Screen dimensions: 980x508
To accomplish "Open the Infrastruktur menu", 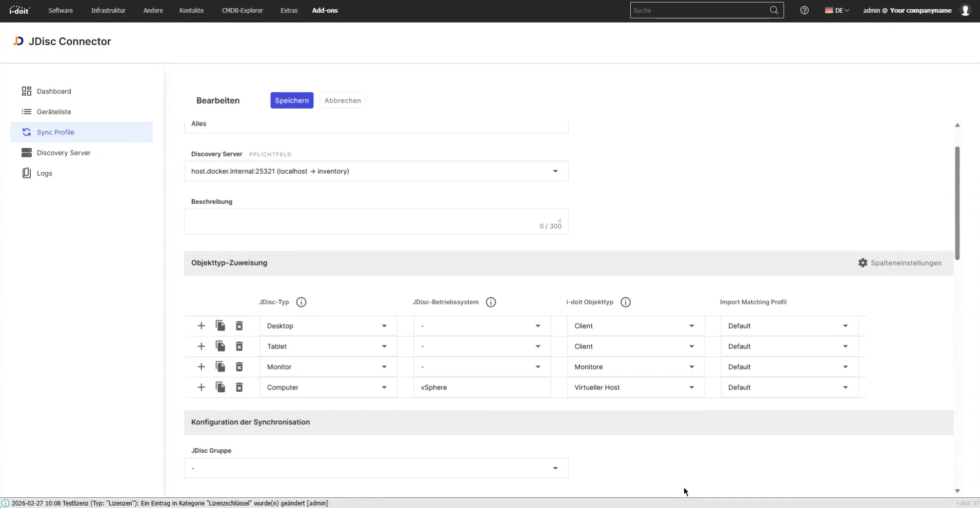I will coord(108,10).
